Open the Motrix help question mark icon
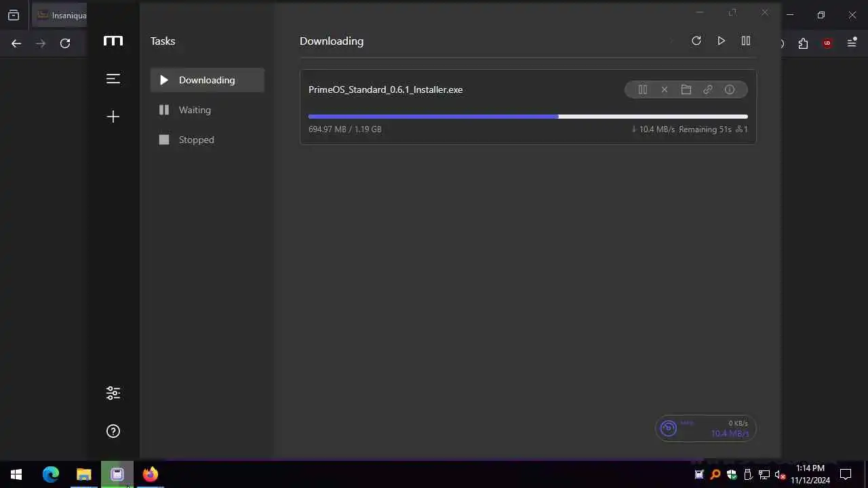This screenshot has height=488, width=868. (x=113, y=431)
